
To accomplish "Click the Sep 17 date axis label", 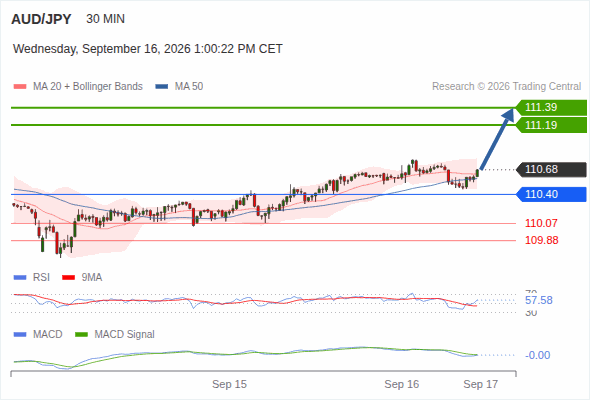I will click(481, 384).
